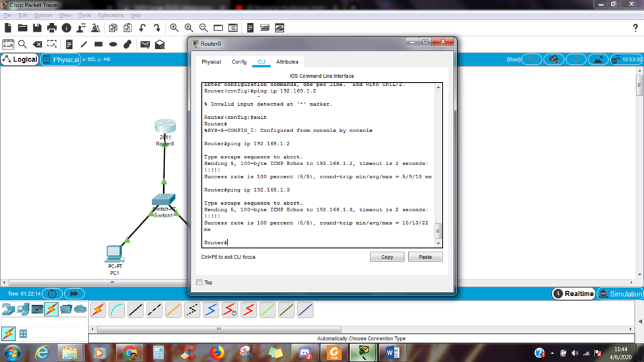Screen dimensions: 644x362
Task: Click the Undo arrow icon
Action: pos(142,28)
